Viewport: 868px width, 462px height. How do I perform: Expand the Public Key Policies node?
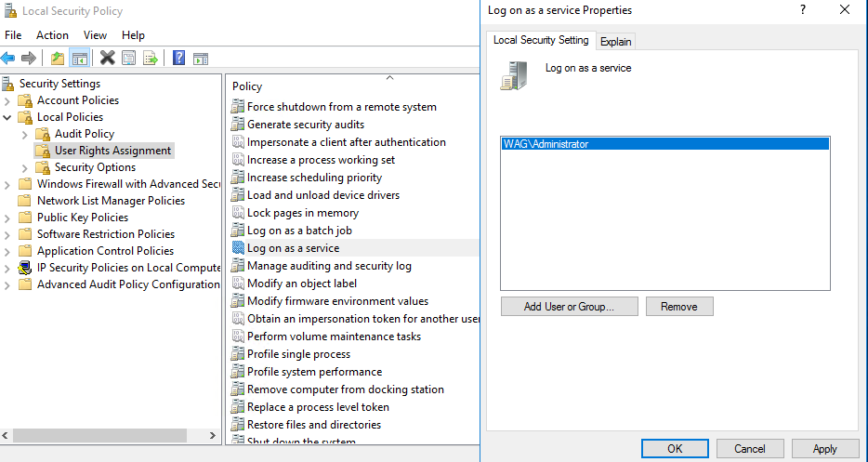click(7, 218)
